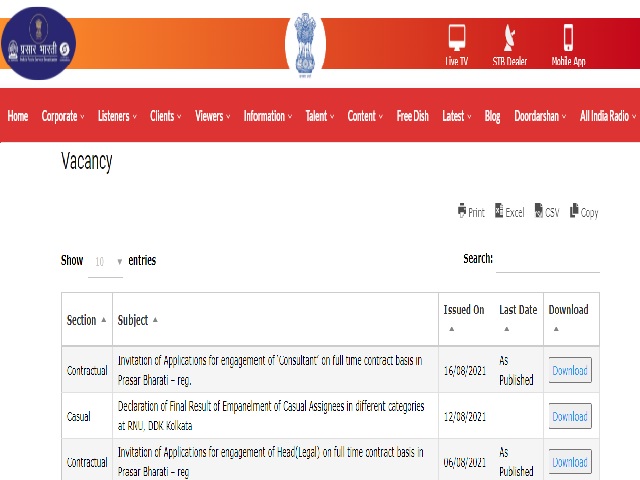
Task: Open the Blog page
Action: click(492, 116)
